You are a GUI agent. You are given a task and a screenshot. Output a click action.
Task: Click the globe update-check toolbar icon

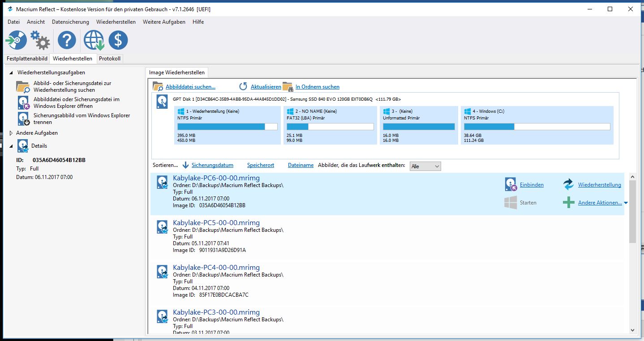click(x=94, y=40)
